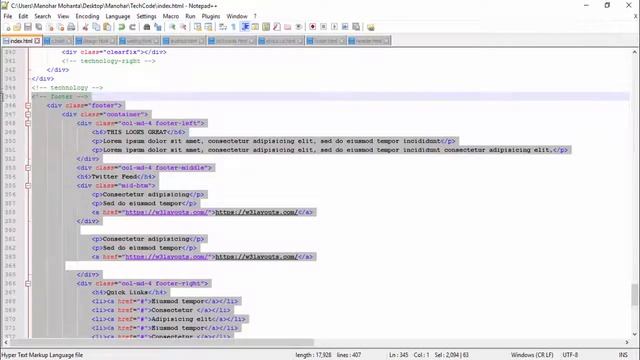640x360 pixels.
Task: Select the index.html tab
Action: pyautogui.click(x=21, y=41)
